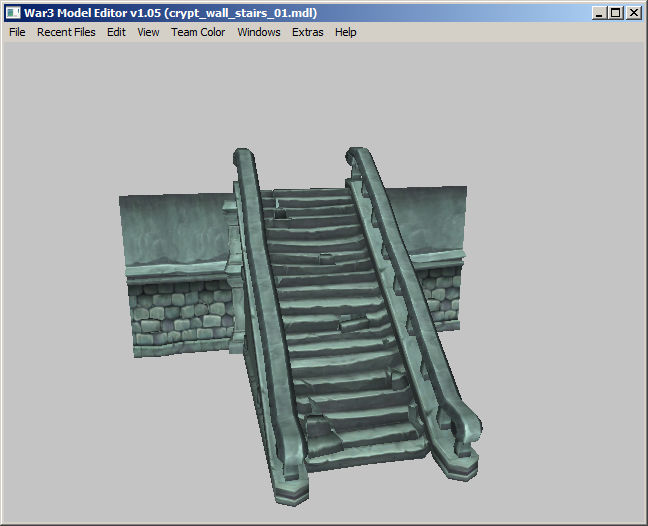This screenshot has height=526, width=648.
Task: Open the Windows menu
Action: click(259, 32)
